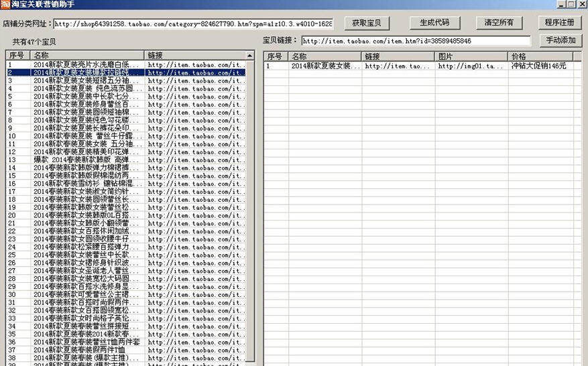Click link cell of row 15 in left list
588x366 pixels.
(195, 176)
